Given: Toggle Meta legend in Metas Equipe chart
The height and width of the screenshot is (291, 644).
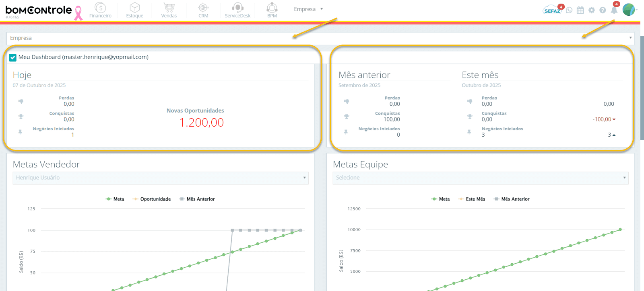Looking at the screenshot, I should pyautogui.click(x=440, y=199).
